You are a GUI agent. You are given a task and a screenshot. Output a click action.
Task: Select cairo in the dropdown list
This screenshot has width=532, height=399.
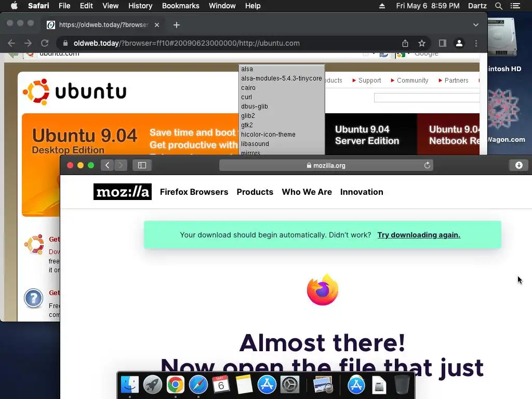pos(282,87)
